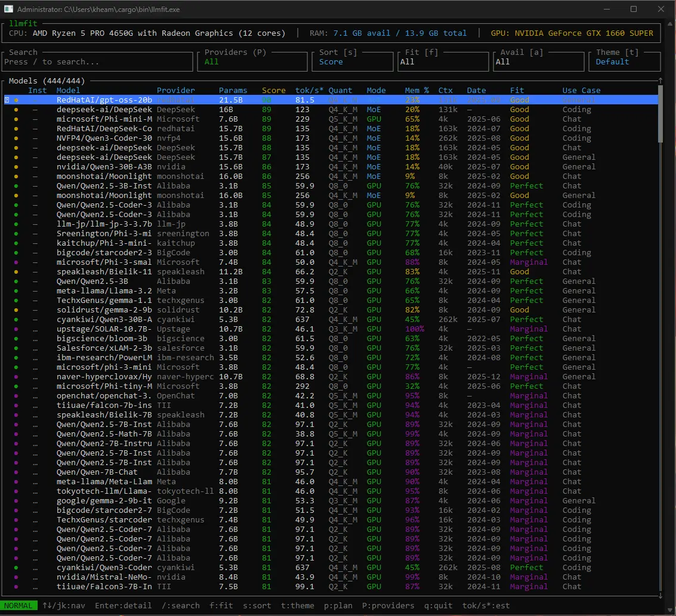Click the s:sort hint in status bar

pyautogui.click(x=257, y=606)
